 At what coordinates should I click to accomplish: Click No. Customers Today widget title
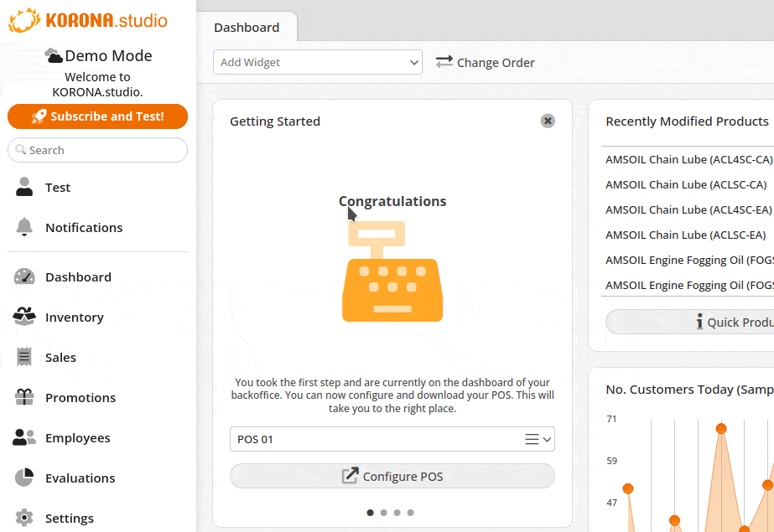pyautogui.click(x=690, y=390)
